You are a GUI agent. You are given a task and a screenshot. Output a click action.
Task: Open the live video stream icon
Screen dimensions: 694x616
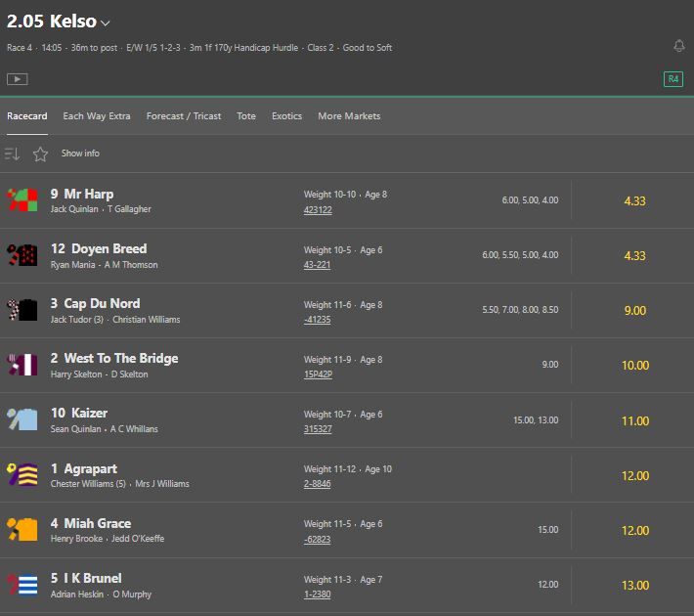point(17,79)
